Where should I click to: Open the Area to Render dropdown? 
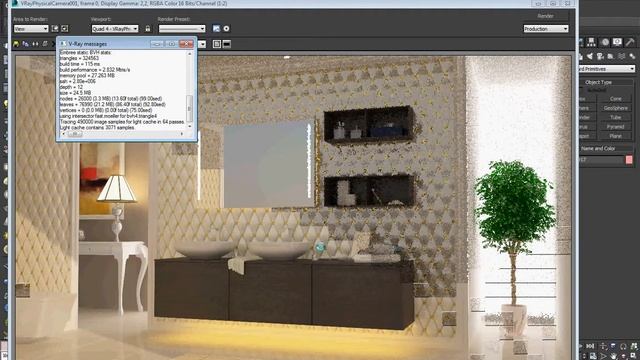[31, 29]
